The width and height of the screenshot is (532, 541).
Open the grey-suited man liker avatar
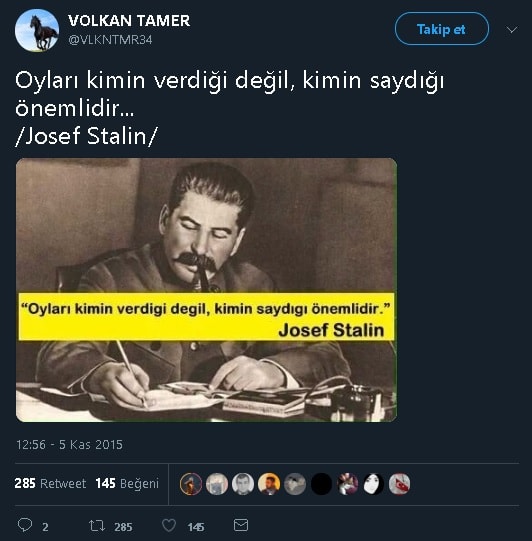tap(243, 484)
